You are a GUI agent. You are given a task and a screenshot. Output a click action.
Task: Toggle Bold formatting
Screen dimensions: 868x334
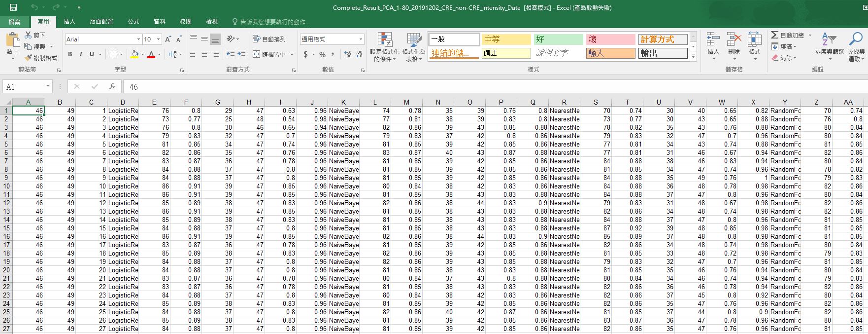pyautogui.click(x=70, y=54)
